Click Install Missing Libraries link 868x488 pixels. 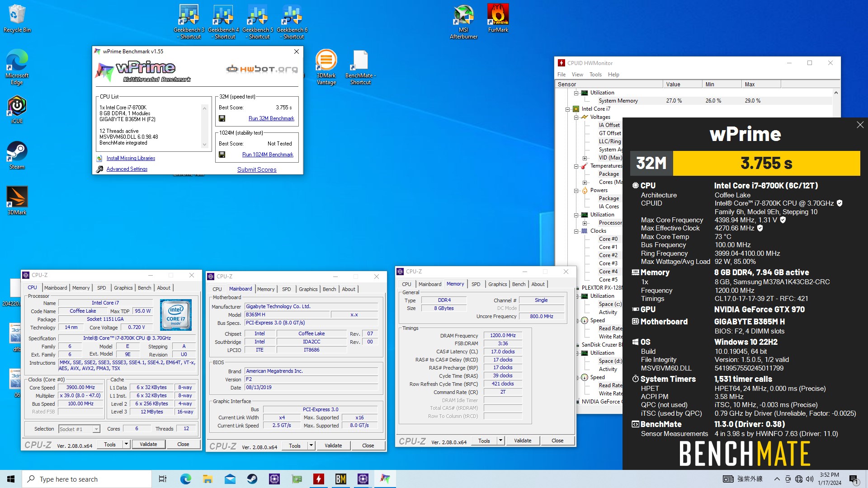131,158
